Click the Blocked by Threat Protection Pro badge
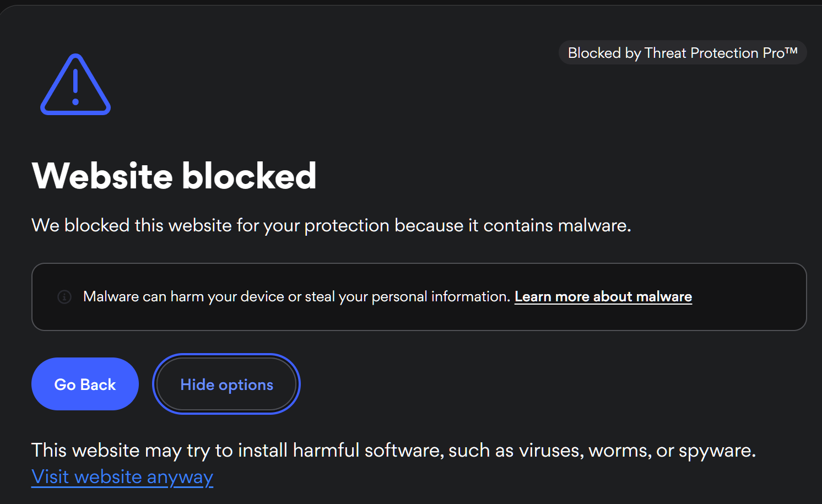Image resolution: width=822 pixels, height=504 pixels. (682, 53)
